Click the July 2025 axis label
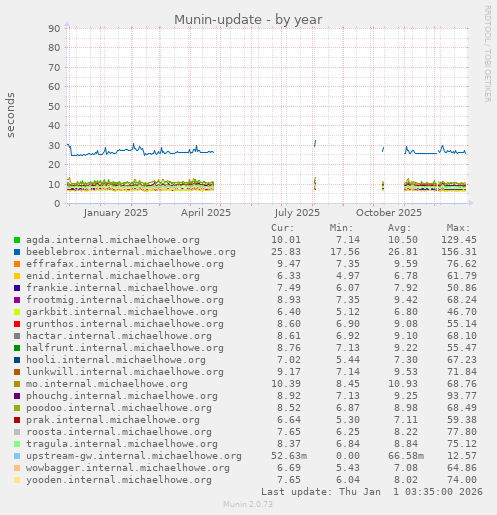 tap(297, 213)
